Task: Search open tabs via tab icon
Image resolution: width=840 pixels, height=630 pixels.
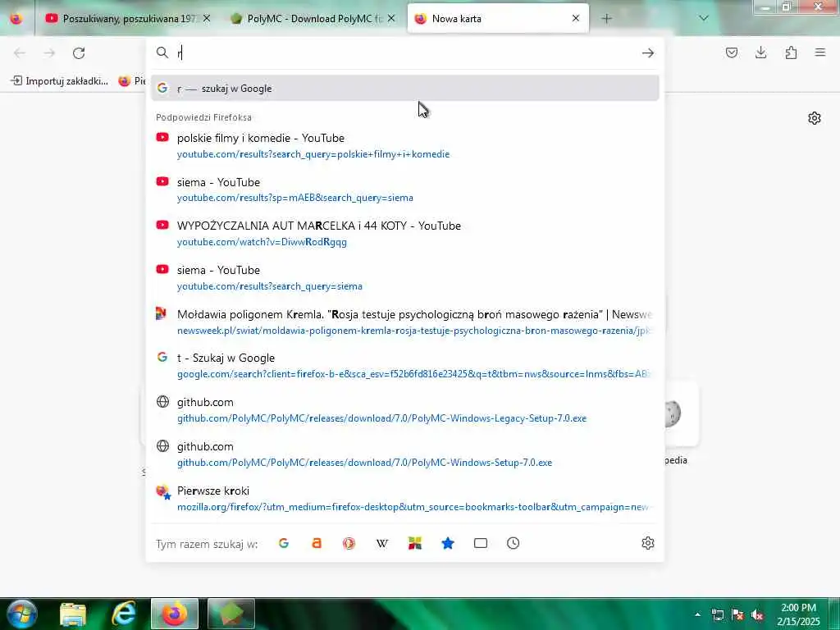Action: [481, 543]
